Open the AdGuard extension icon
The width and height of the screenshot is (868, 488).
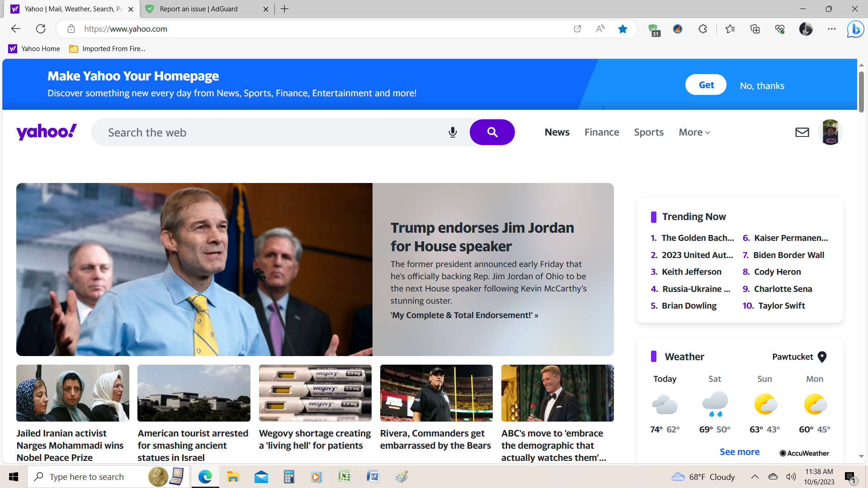click(653, 29)
